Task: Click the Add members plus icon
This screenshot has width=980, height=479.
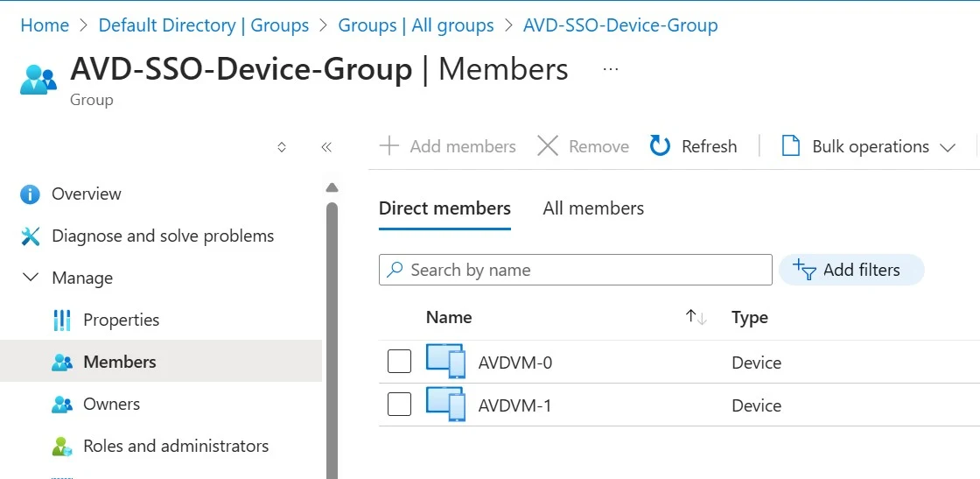Action: pos(388,146)
